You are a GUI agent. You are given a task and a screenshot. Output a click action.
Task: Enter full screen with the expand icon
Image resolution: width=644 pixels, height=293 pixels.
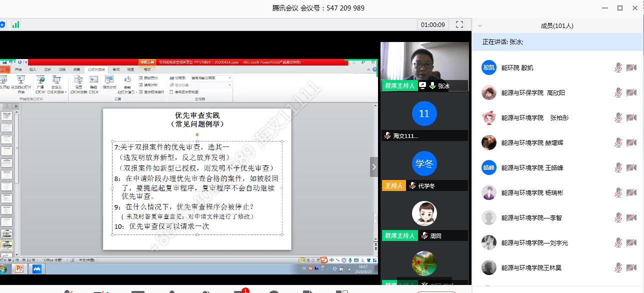pos(459,24)
